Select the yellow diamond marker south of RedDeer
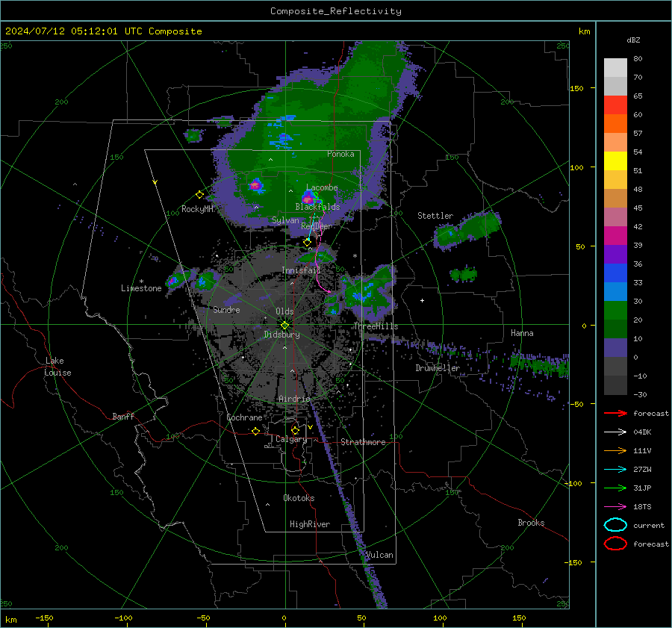The height and width of the screenshot is (628, 672). pos(307,243)
